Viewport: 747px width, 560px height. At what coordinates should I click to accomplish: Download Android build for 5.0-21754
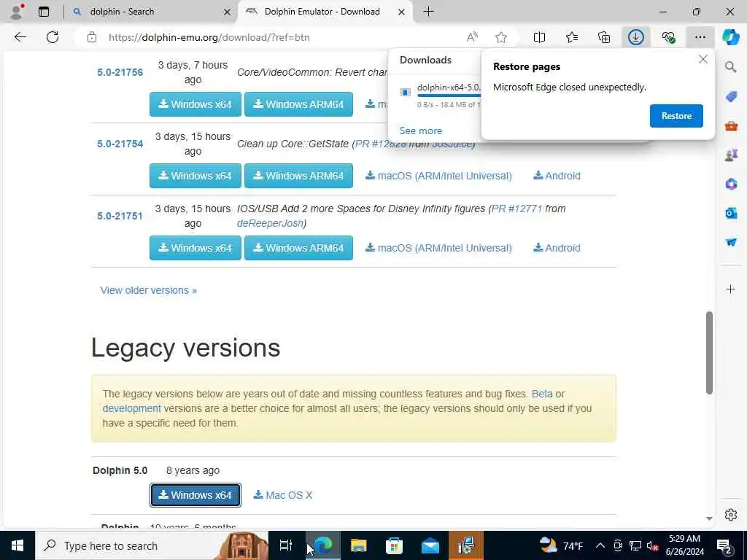point(557,176)
